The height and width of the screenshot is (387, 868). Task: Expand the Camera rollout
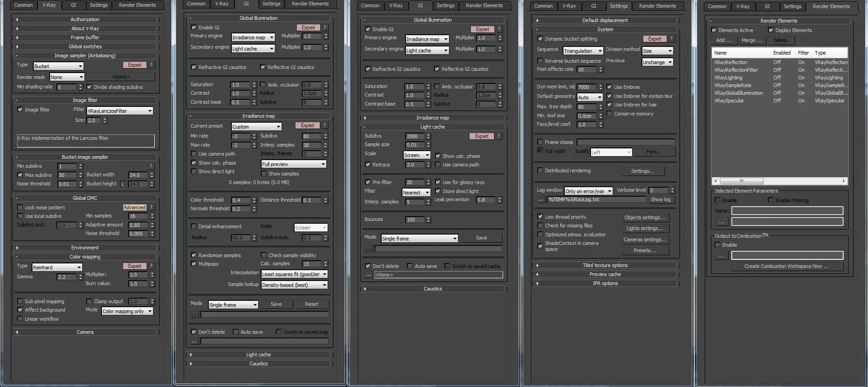(85, 332)
